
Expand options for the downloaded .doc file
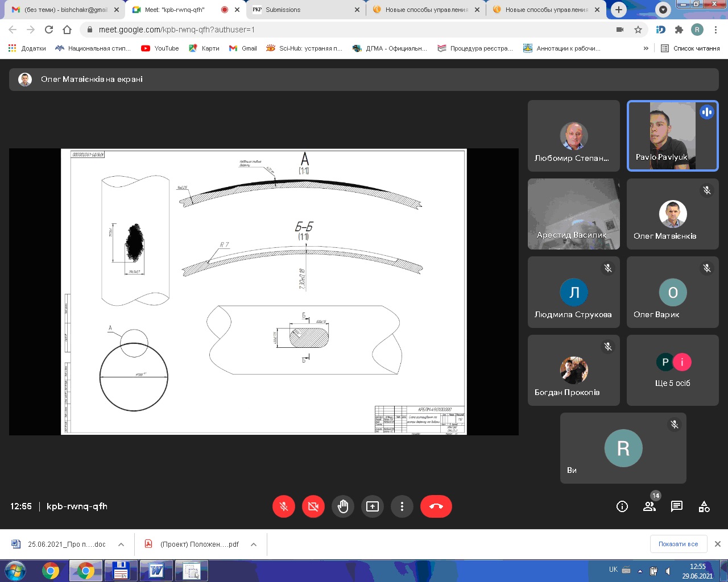121,544
